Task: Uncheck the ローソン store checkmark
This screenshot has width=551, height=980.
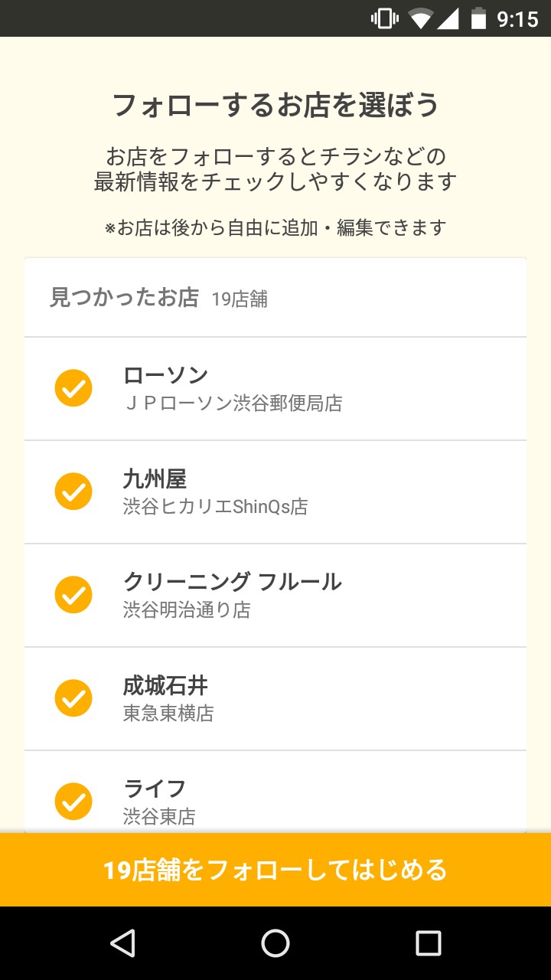Action: coord(73,388)
